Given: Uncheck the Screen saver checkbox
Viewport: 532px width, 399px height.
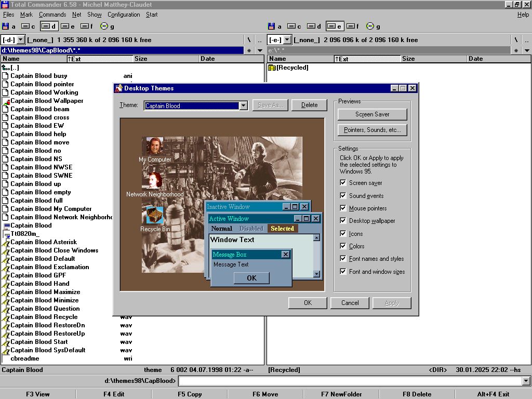Looking at the screenshot, I should pyautogui.click(x=343, y=183).
